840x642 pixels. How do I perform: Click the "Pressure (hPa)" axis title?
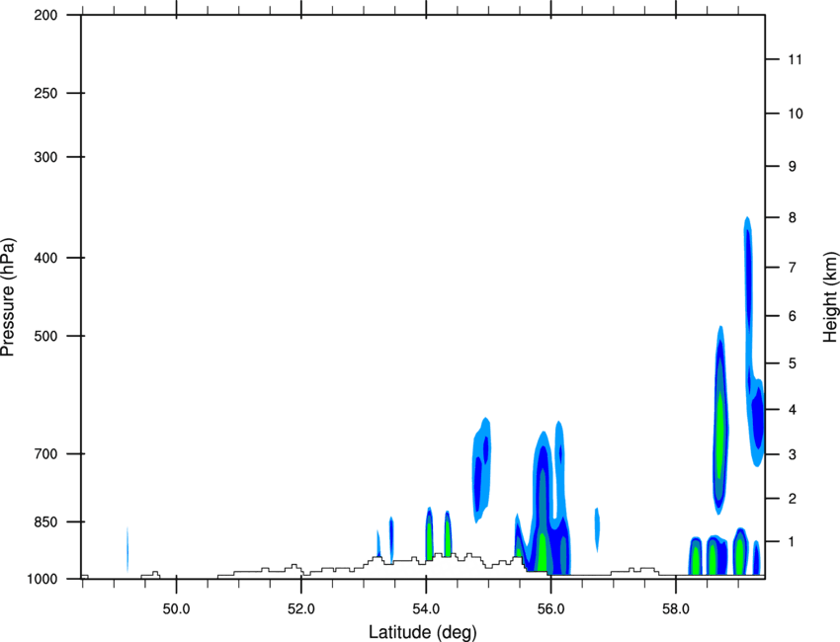8,296
